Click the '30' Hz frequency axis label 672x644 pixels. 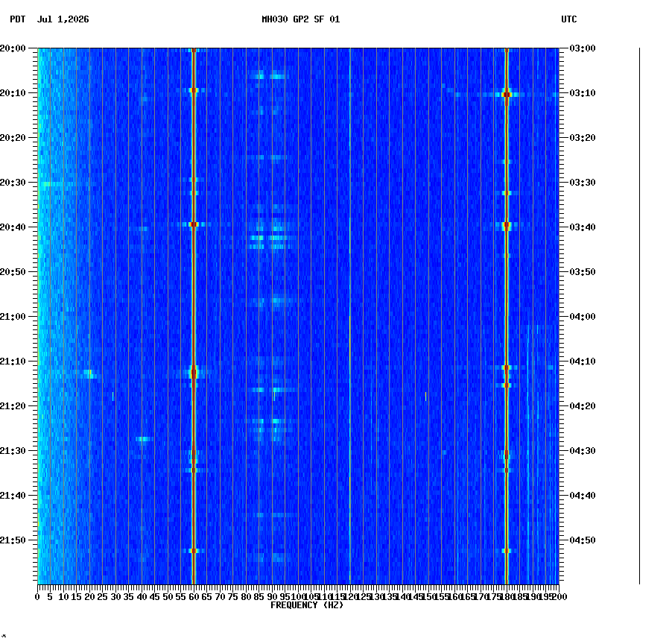(x=115, y=597)
